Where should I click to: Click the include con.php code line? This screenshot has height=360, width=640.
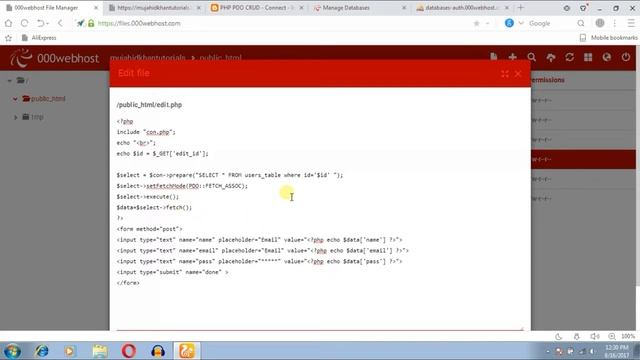[146, 132]
